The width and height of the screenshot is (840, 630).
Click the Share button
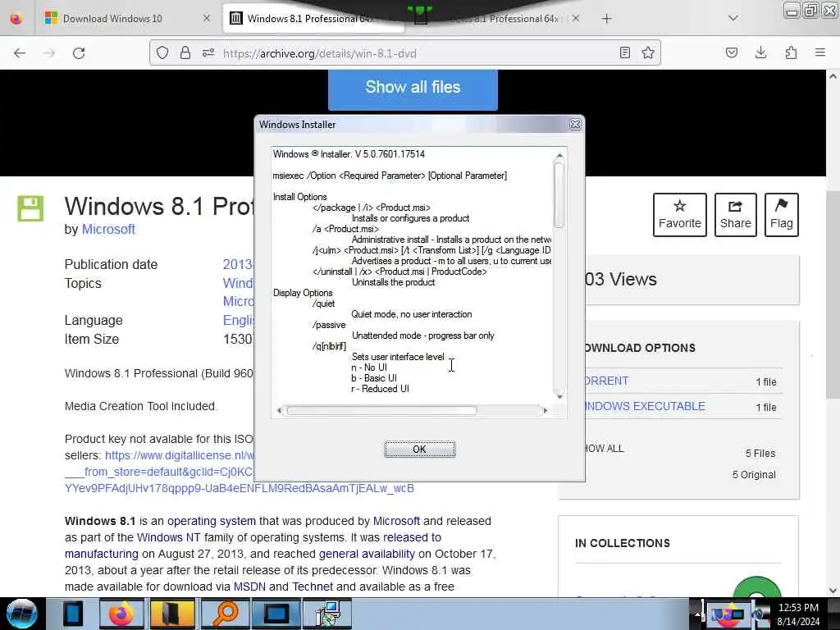click(735, 214)
